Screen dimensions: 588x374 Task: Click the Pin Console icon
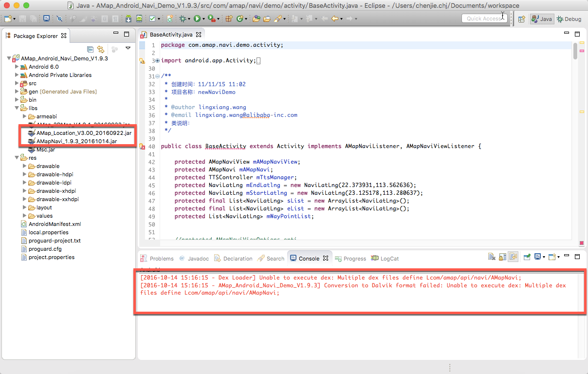[x=527, y=257]
